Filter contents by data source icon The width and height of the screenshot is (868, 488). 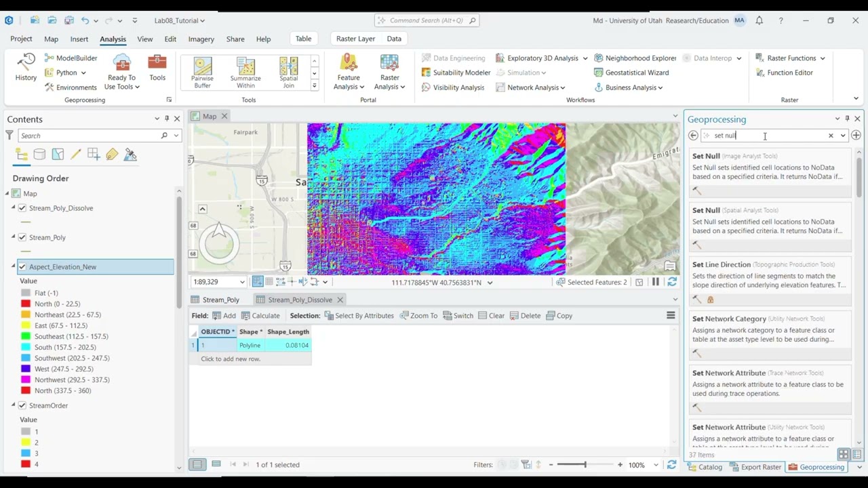click(39, 155)
